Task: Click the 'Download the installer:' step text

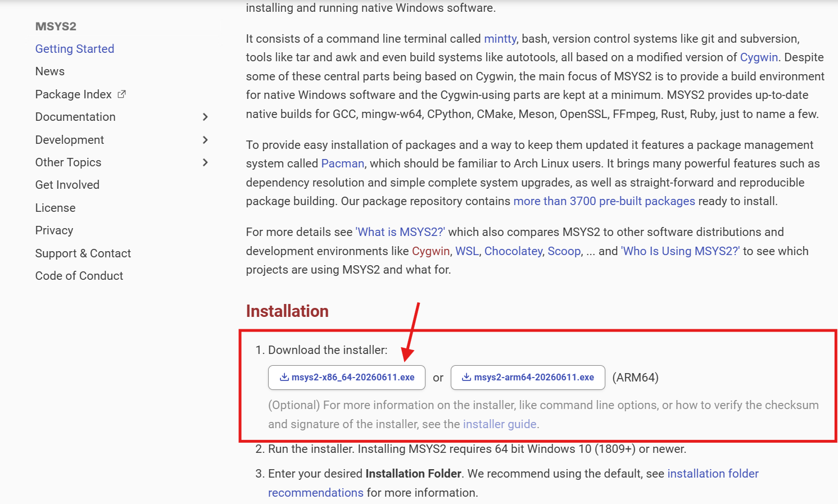Action: pos(328,350)
